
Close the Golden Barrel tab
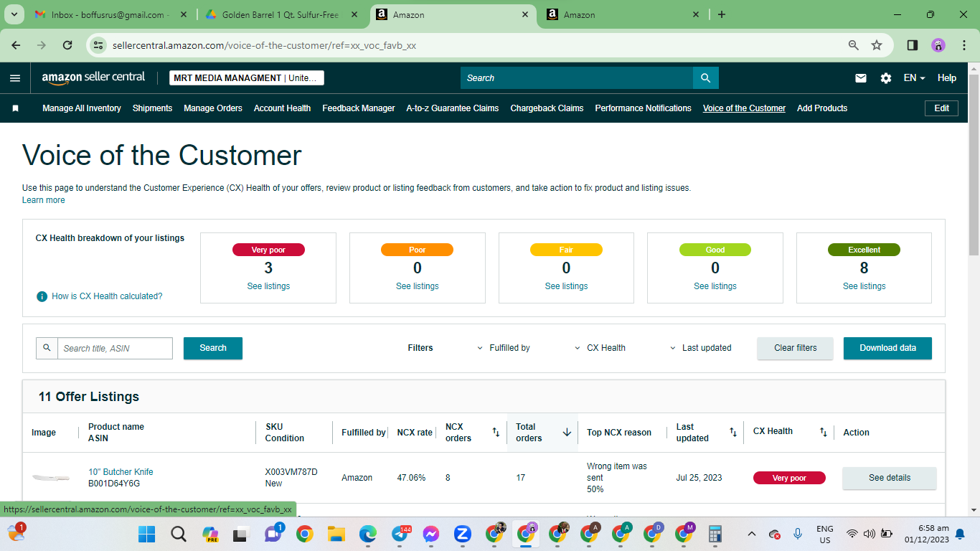point(354,14)
